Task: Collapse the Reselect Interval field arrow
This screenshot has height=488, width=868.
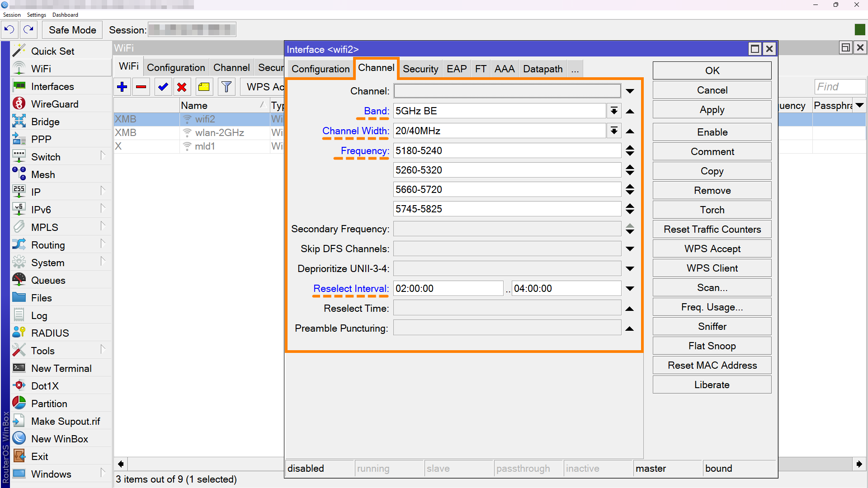Action: tap(630, 289)
